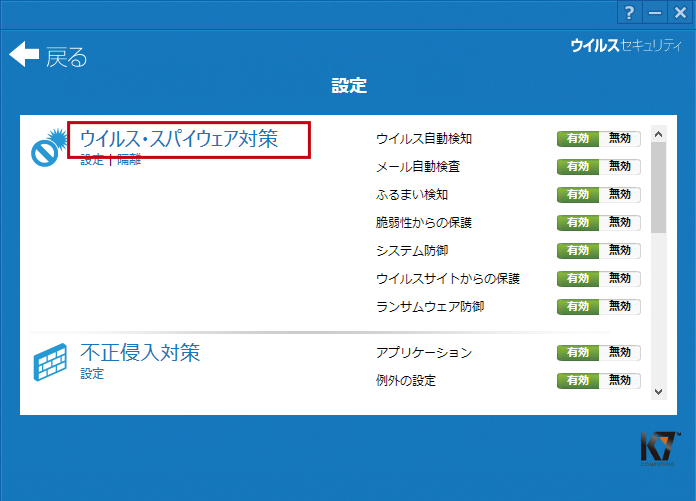Disable ウイルスサイトからの保護 with 無効
Screen dimensions: 696x501
620,278
